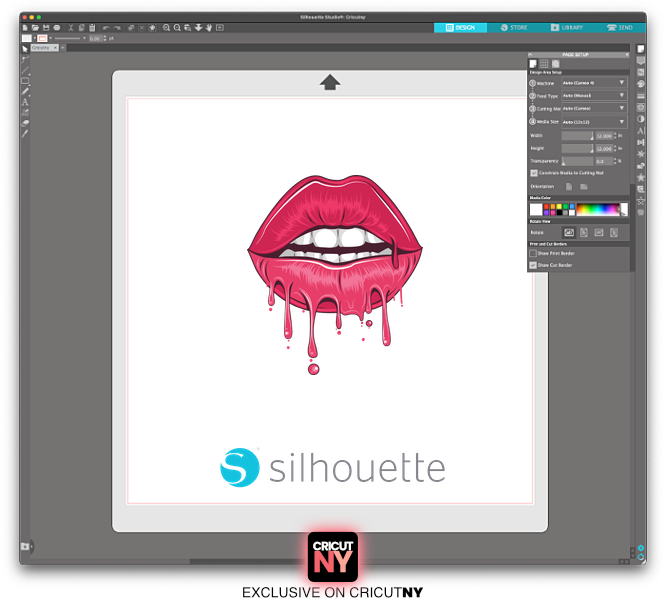
Task: Select the first (default) Rotate View option
Action: 569,232
